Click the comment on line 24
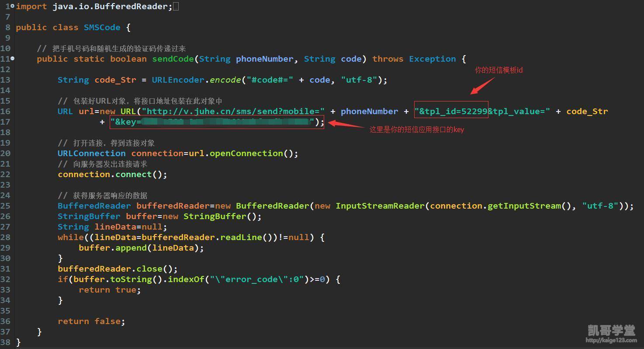Viewport: 644px width, 349px height. coord(103,195)
